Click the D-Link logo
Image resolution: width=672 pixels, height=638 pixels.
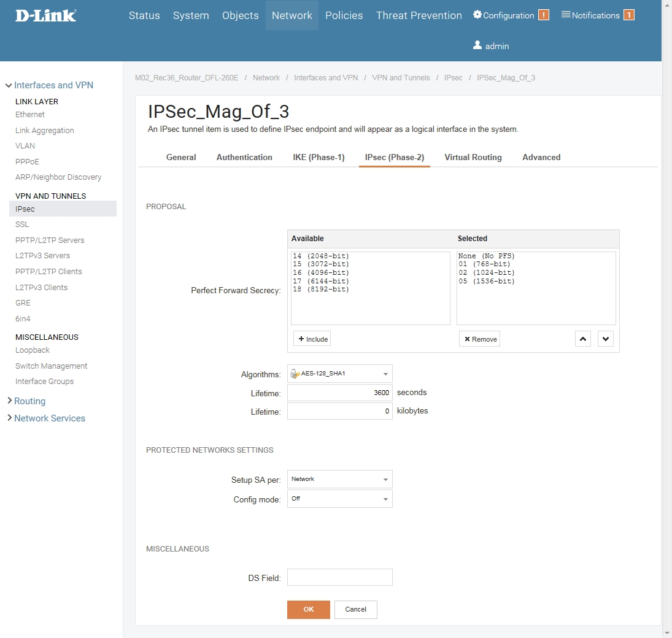click(46, 15)
